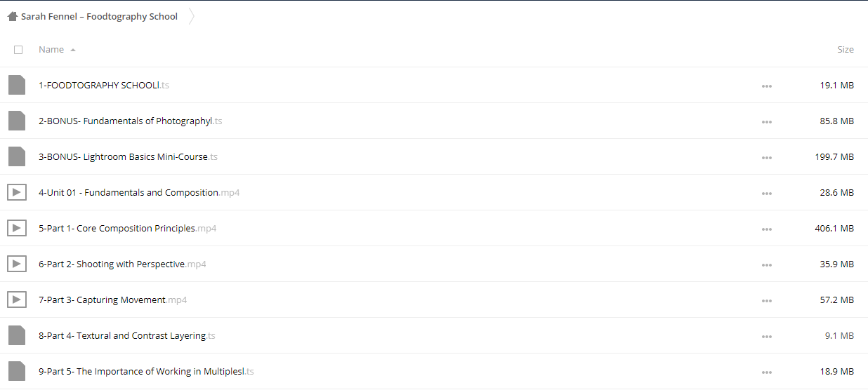Toggle the select-all checkbox in header
Viewport: 868px width, 390px height.
[x=18, y=50]
